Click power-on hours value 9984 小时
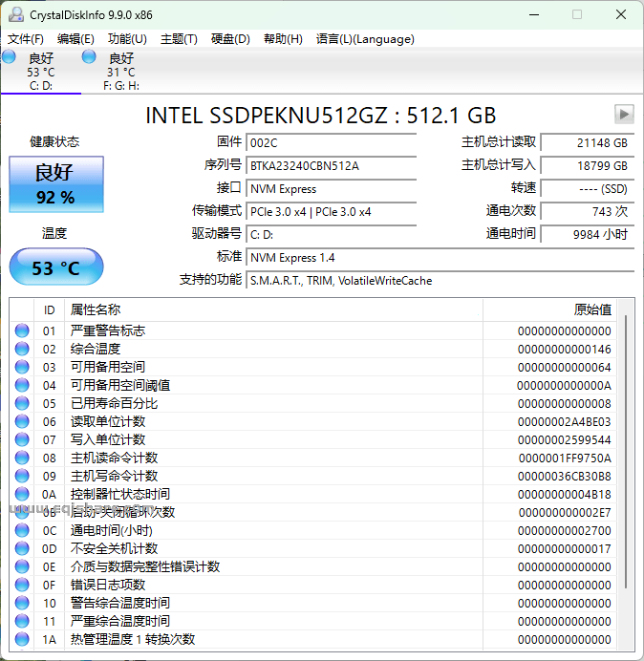The width and height of the screenshot is (644, 661). click(x=588, y=234)
